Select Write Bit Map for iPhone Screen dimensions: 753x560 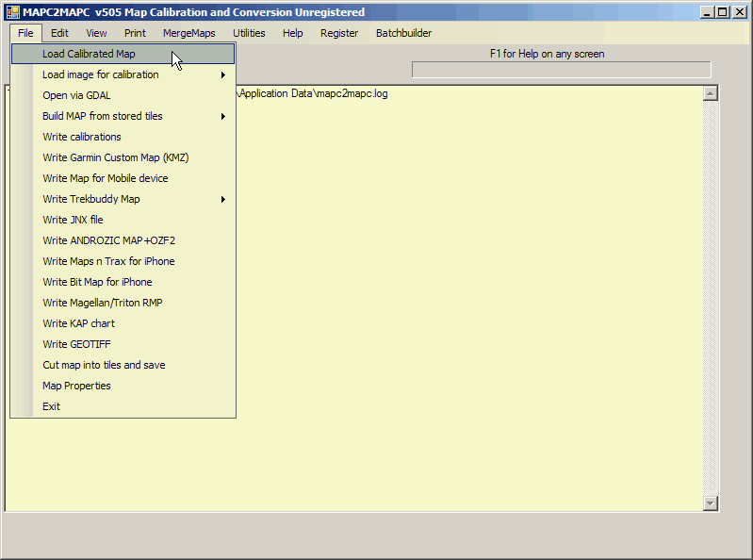pos(123,282)
